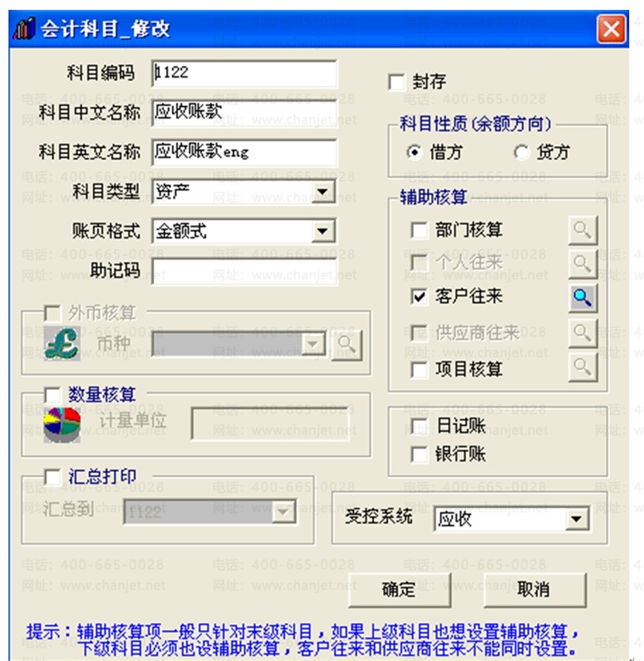Screen dimensions: 644x661
Task: Click into the 助记码 input field
Action: coord(245,271)
